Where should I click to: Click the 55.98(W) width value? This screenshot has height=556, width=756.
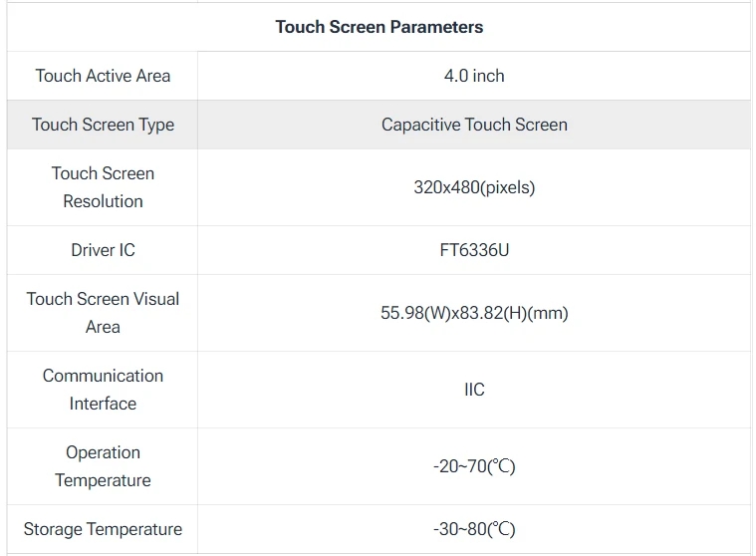[417, 313]
